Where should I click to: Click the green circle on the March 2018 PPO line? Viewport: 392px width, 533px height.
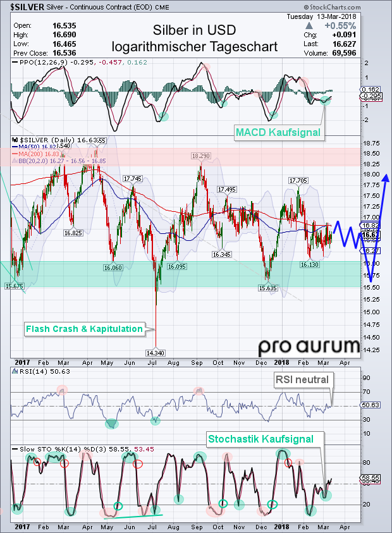326,100
